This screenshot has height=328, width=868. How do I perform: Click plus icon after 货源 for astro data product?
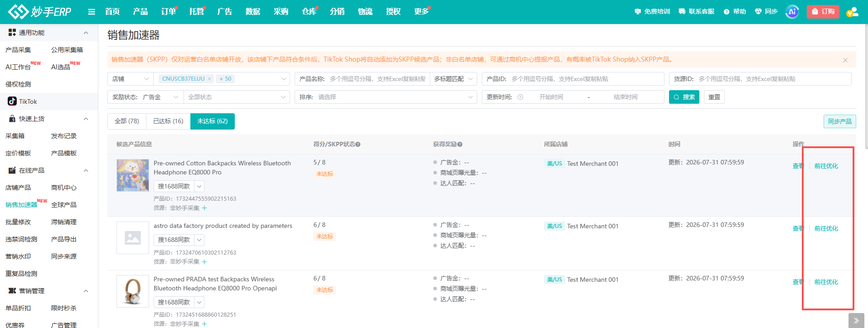204,262
